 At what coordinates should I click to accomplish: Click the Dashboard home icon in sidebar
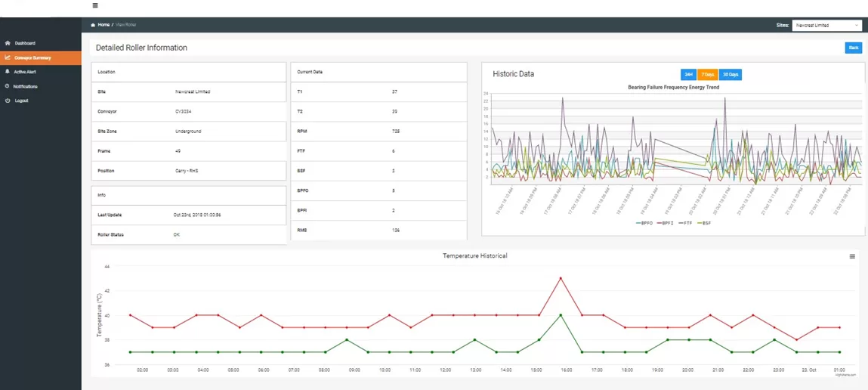7,43
